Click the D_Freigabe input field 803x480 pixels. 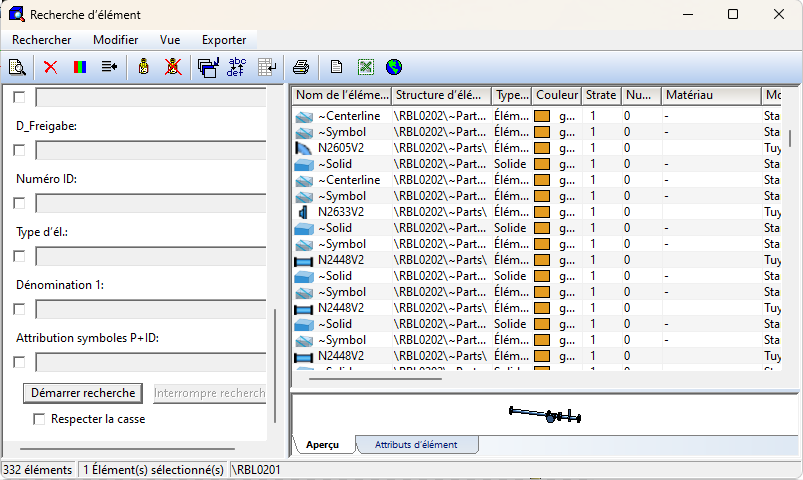click(x=151, y=150)
